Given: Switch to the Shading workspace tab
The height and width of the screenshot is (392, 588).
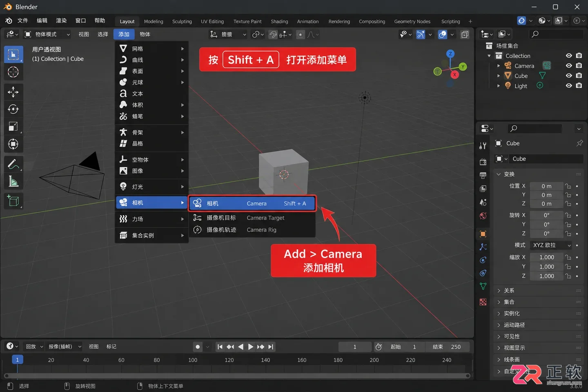Looking at the screenshot, I should tap(279, 21).
